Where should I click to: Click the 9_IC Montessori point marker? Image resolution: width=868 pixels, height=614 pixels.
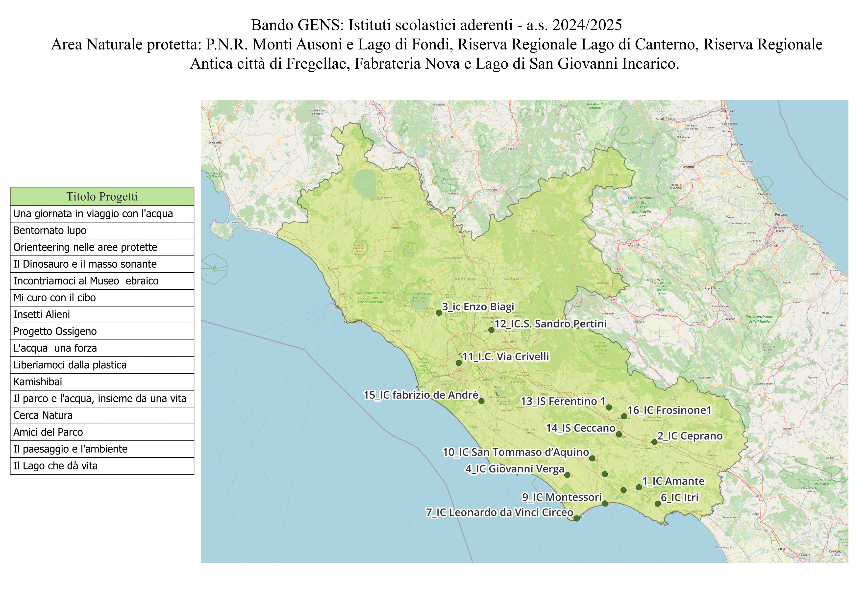pos(605,503)
